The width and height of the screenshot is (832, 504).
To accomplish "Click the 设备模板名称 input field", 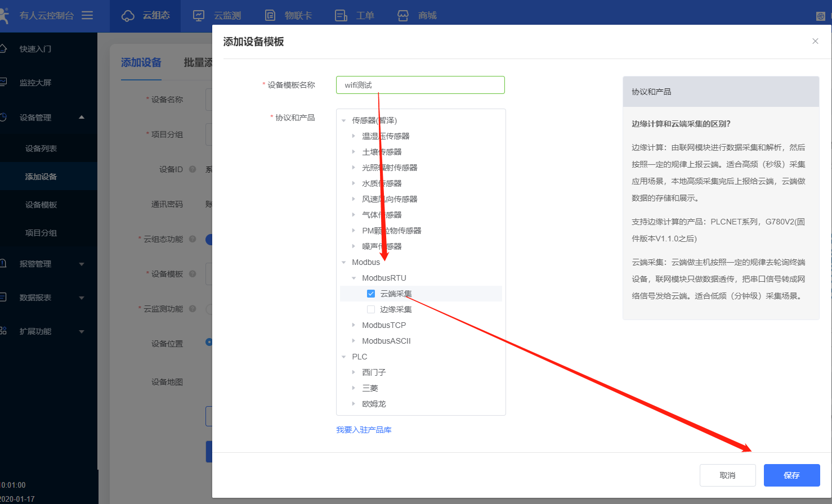I will pyautogui.click(x=420, y=85).
